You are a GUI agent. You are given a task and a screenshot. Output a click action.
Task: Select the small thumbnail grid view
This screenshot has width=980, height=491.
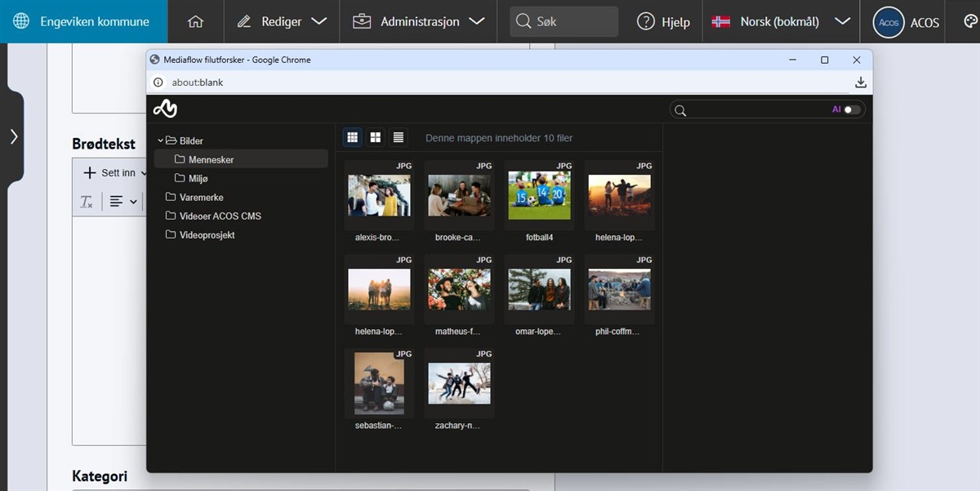pyautogui.click(x=353, y=137)
